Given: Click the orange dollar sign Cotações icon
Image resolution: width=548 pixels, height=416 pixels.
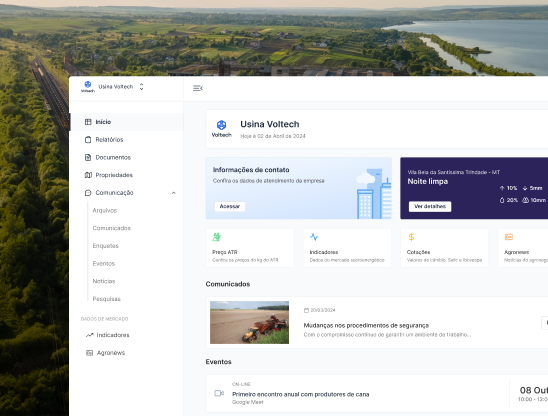Looking at the screenshot, I should 411,237.
